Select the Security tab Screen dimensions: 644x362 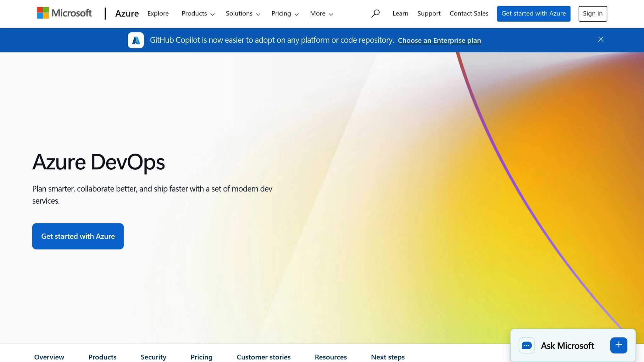click(x=153, y=357)
